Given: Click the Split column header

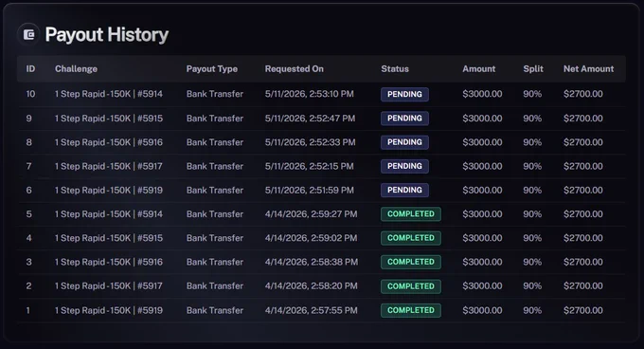Looking at the screenshot, I should [x=533, y=69].
